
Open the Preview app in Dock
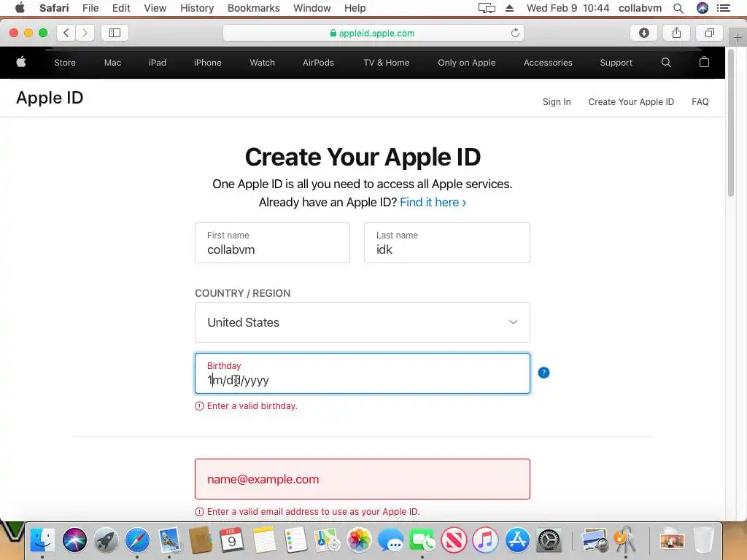[594, 540]
